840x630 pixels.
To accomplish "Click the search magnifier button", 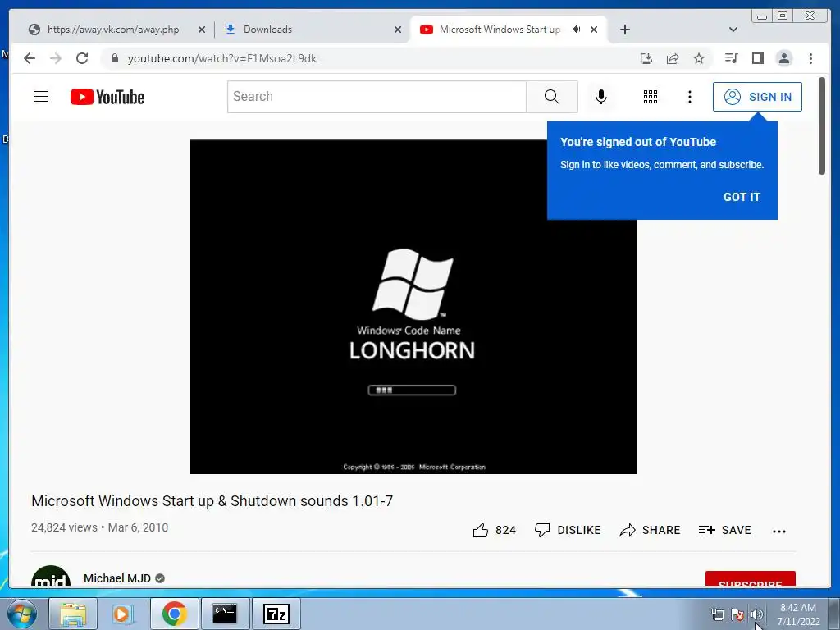I will [x=552, y=97].
